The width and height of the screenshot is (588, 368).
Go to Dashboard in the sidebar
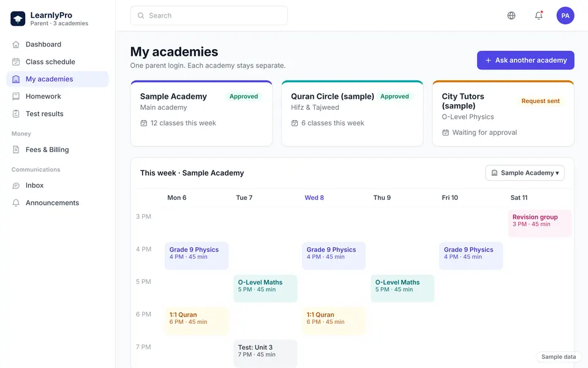pyautogui.click(x=58, y=44)
